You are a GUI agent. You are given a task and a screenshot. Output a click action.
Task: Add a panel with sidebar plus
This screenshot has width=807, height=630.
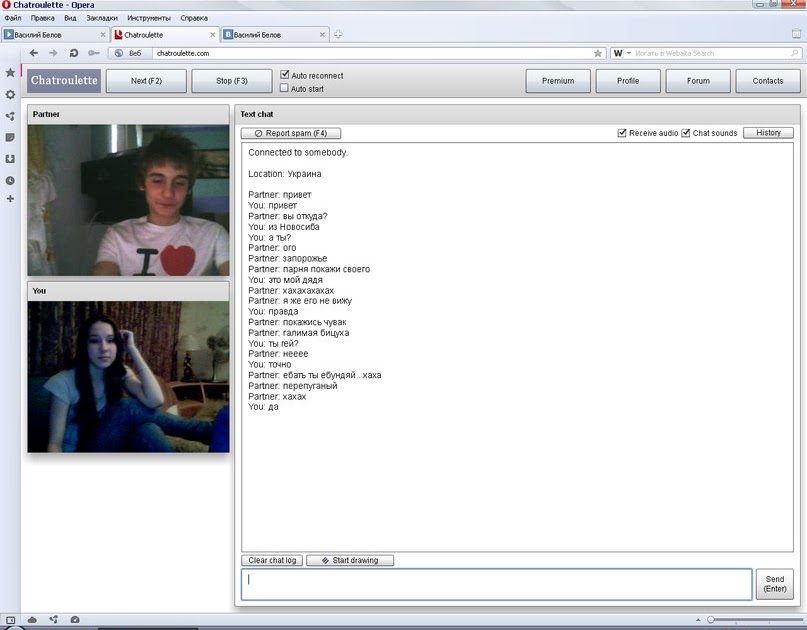pos(10,199)
